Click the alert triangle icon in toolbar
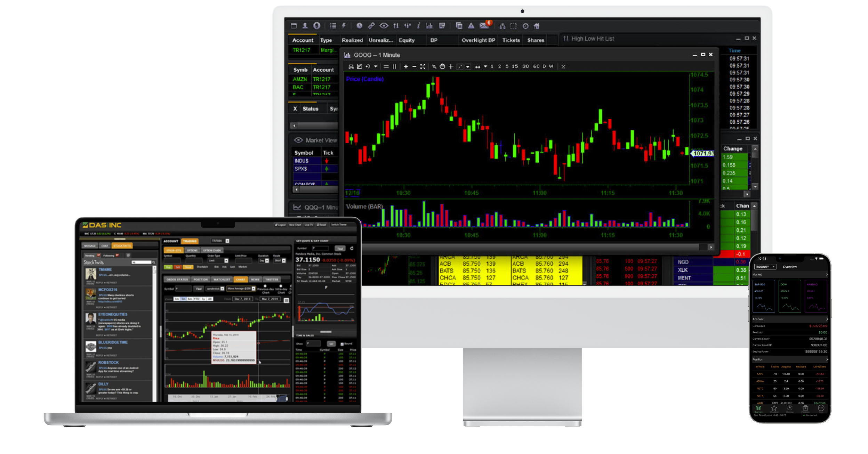Image resolution: width=868 pixels, height=454 pixels. point(471,26)
